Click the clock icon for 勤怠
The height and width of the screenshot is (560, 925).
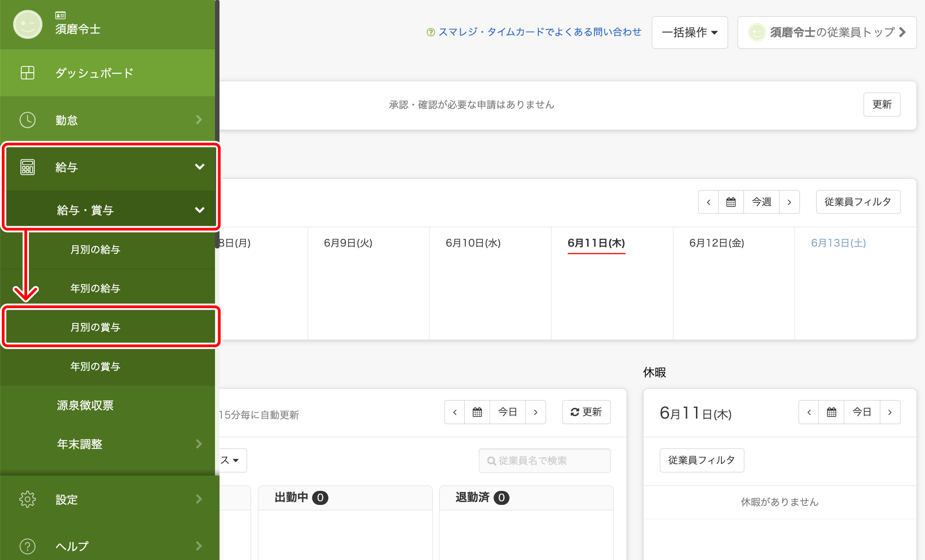(28, 120)
